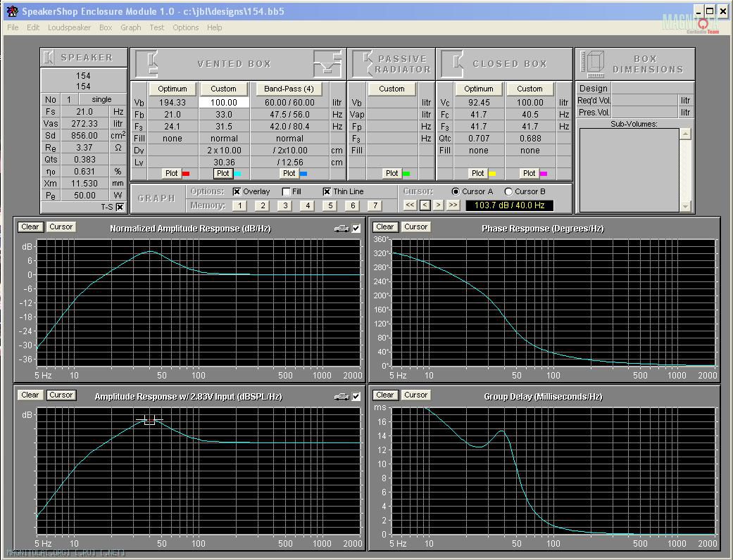Click the Closed Box panel icon

453,63
